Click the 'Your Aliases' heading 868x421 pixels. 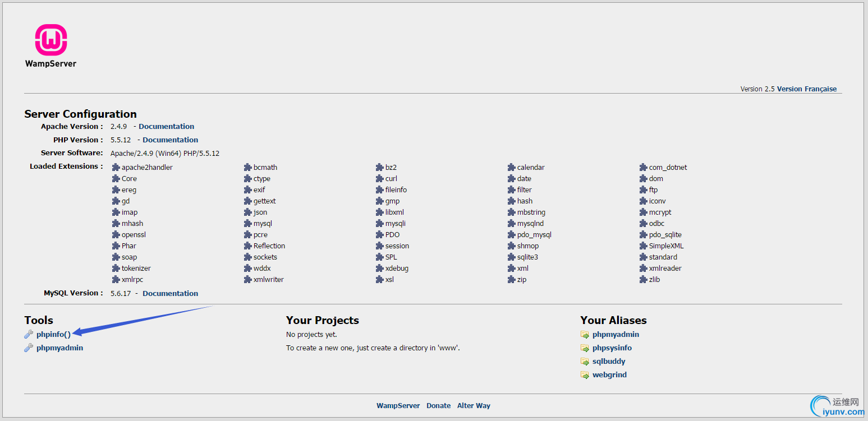613,321
